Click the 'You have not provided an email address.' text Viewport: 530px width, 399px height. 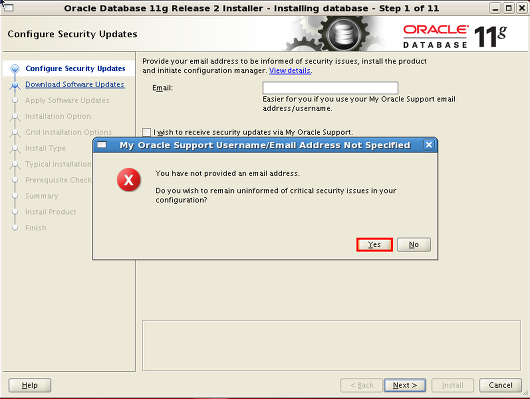[227, 173]
